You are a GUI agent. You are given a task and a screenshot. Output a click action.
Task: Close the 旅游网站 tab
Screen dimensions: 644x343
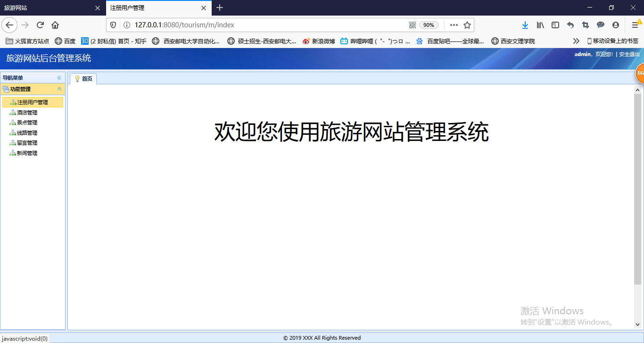tap(98, 8)
